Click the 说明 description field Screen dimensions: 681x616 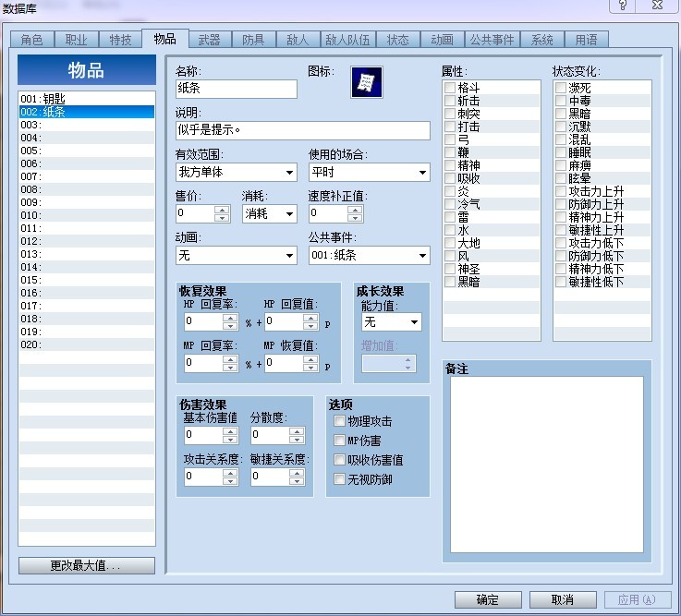(303, 130)
